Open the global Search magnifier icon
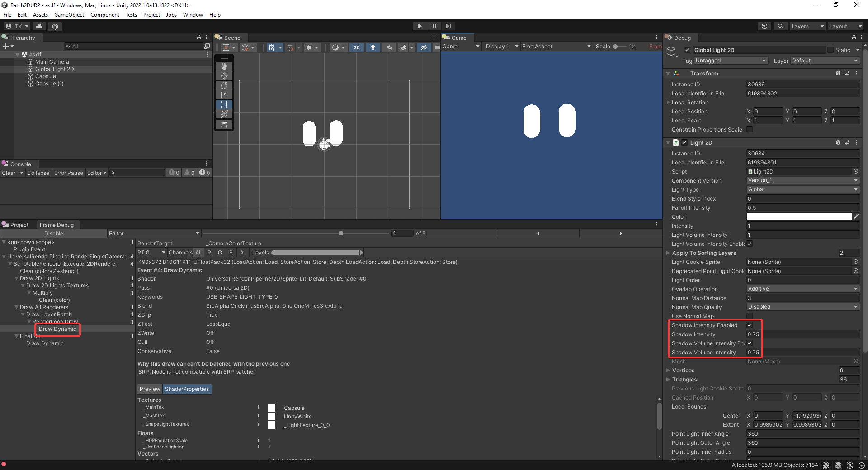Image resolution: width=868 pixels, height=470 pixels. [780, 26]
